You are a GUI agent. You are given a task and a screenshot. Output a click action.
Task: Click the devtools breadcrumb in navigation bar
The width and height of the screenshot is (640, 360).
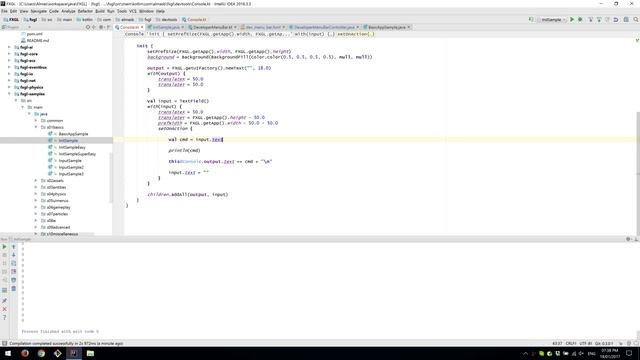[167, 20]
